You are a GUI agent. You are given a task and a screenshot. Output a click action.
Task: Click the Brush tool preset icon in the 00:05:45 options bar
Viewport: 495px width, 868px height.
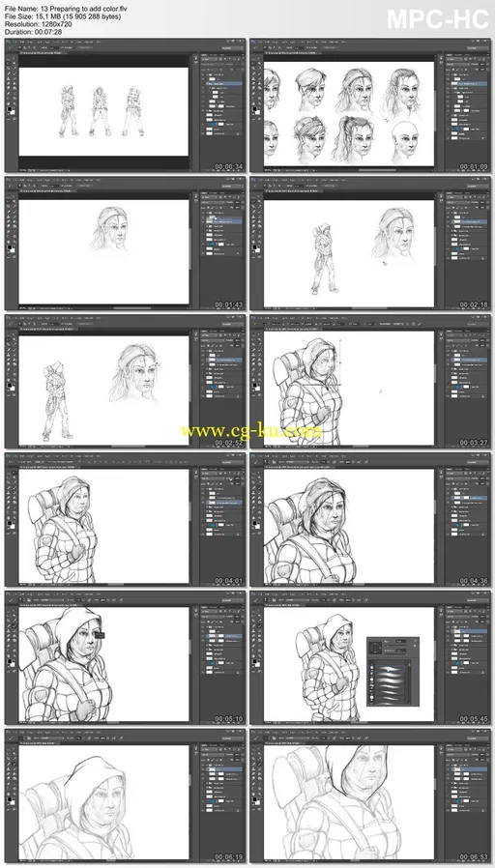256,599
